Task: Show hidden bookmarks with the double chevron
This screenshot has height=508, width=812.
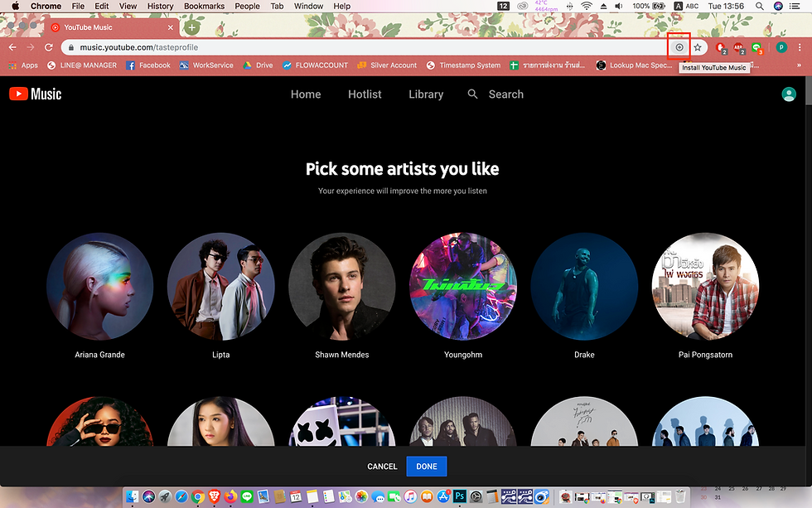Action: (x=799, y=65)
